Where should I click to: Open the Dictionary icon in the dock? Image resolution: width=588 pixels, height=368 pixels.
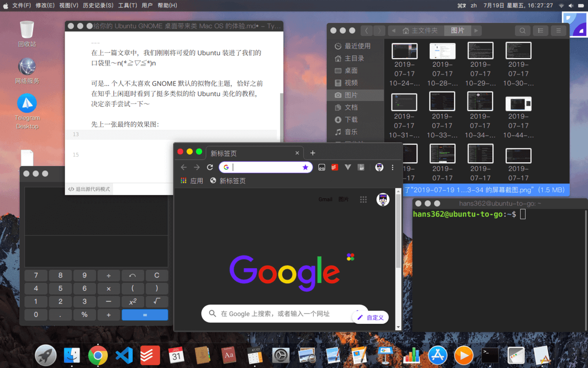[229, 355]
